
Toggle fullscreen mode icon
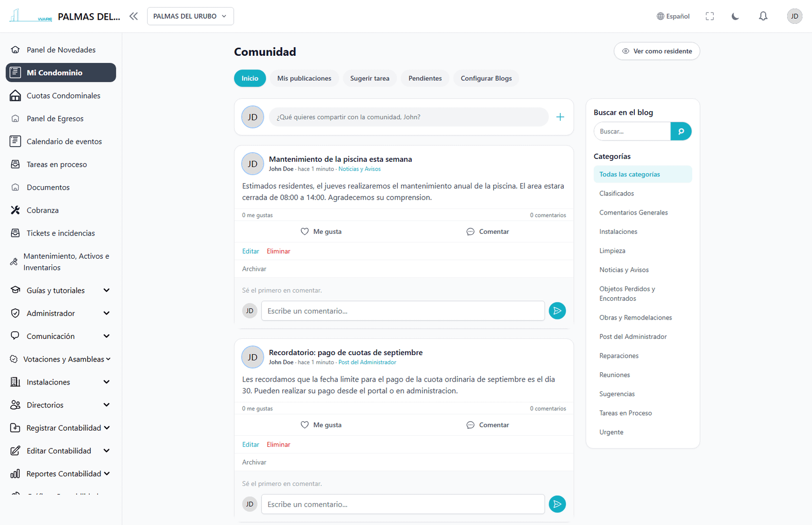click(709, 16)
